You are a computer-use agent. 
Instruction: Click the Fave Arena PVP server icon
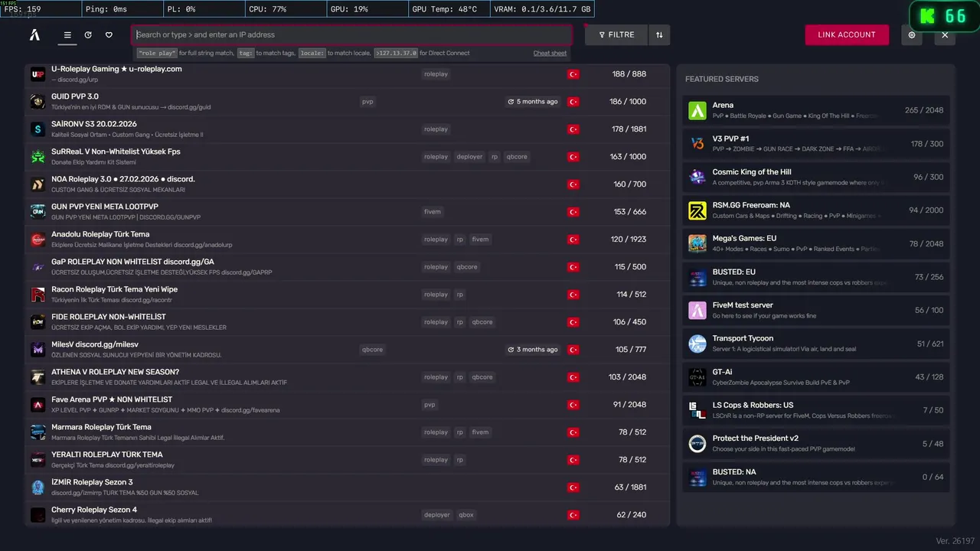click(x=38, y=405)
